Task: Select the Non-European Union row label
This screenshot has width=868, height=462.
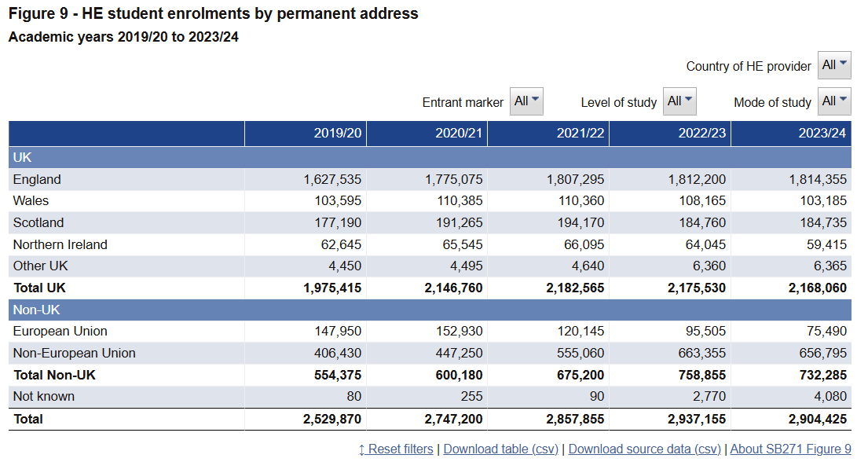Action: click(x=74, y=353)
